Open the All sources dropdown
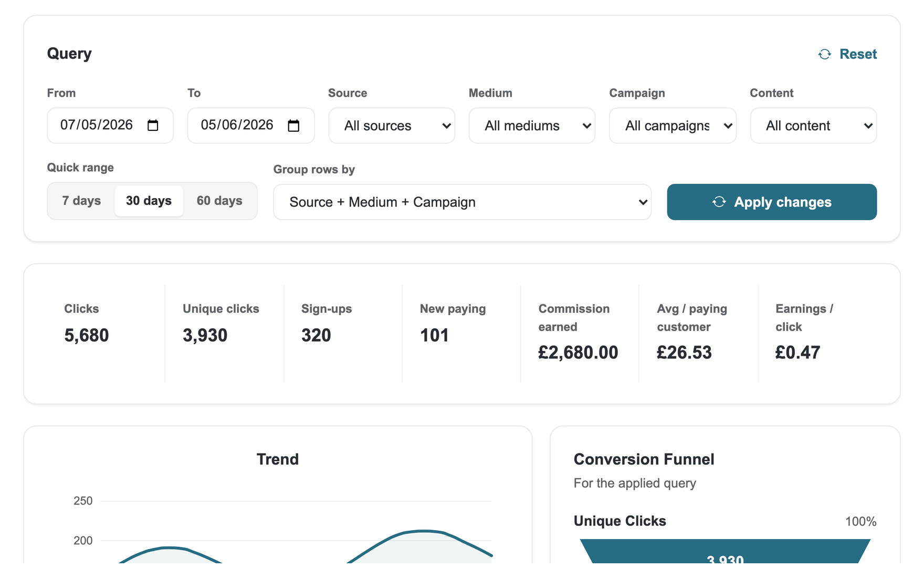Image resolution: width=924 pixels, height=578 pixels. (392, 126)
